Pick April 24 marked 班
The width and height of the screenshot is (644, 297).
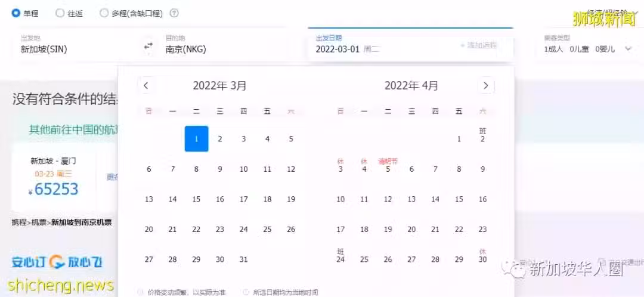(x=340, y=256)
